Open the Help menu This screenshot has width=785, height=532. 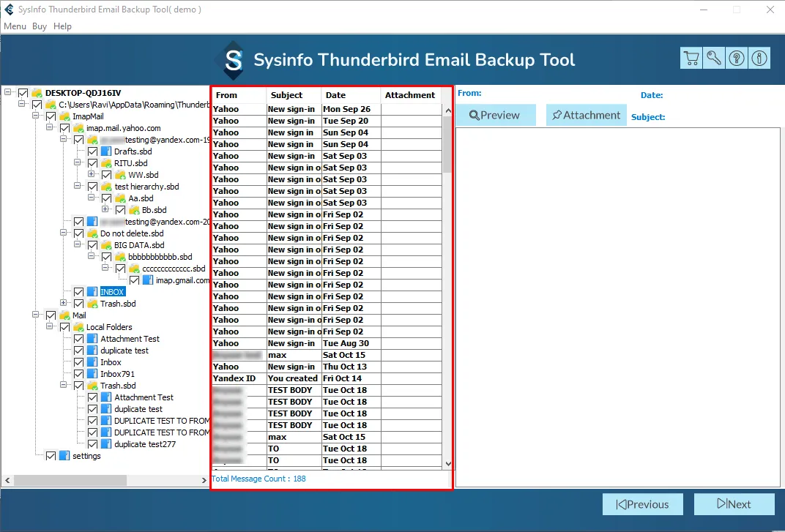[x=63, y=26]
